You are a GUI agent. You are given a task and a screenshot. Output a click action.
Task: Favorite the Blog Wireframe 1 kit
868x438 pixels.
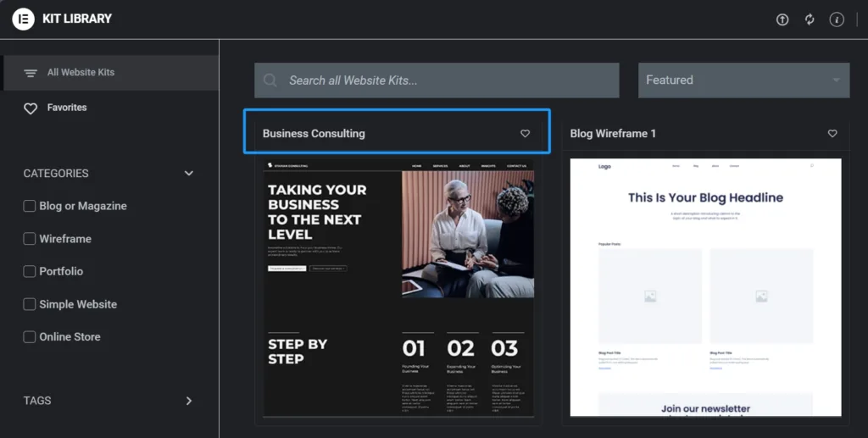pos(832,134)
